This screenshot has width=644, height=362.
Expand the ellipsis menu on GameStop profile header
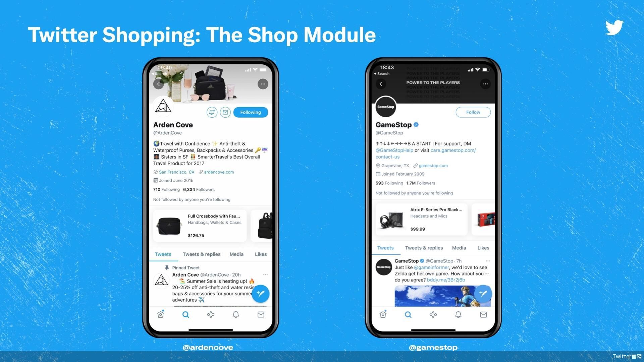point(486,83)
